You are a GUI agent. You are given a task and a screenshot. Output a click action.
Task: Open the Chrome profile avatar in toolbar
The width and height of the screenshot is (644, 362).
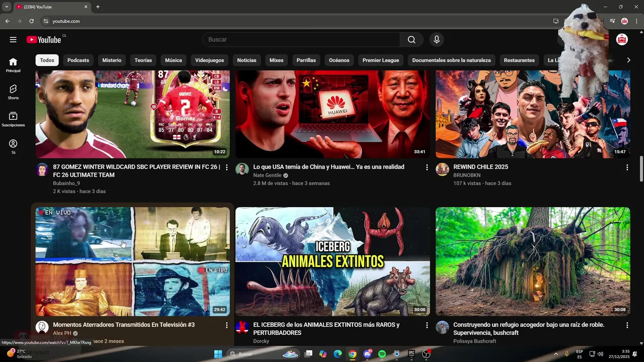[624, 21]
